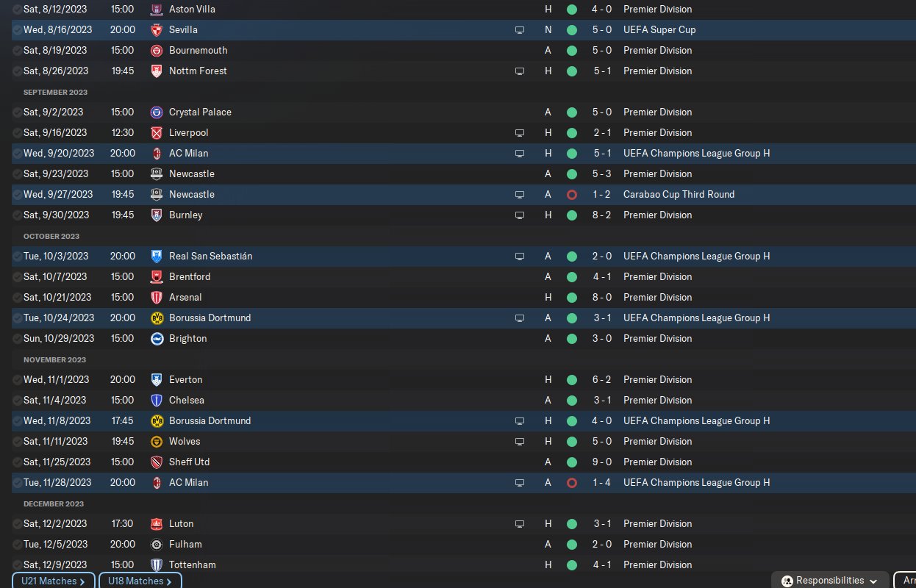Click the TV broadcast icon on the Luton row
The width and height of the screenshot is (916, 588).
pyautogui.click(x=520, y=524)
